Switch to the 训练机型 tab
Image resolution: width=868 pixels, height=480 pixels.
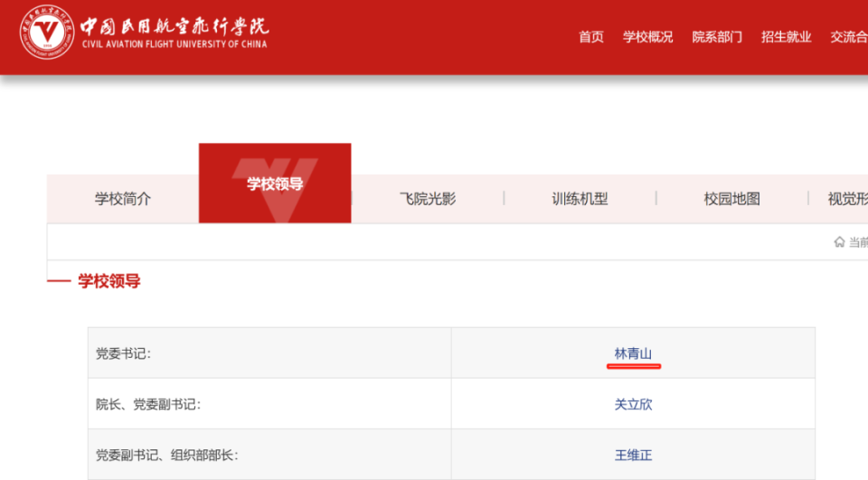(580, 199)
